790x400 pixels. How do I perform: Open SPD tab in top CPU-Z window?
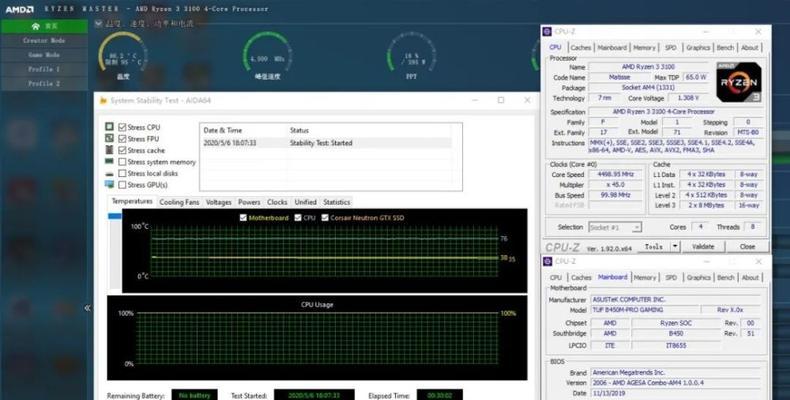[671, 47]
